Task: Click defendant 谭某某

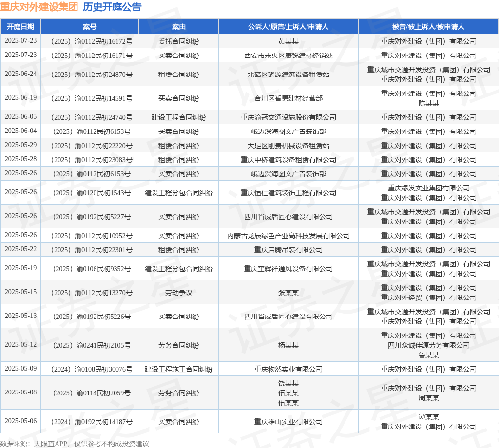Action: pyautogui.click(x=429, y=416)
